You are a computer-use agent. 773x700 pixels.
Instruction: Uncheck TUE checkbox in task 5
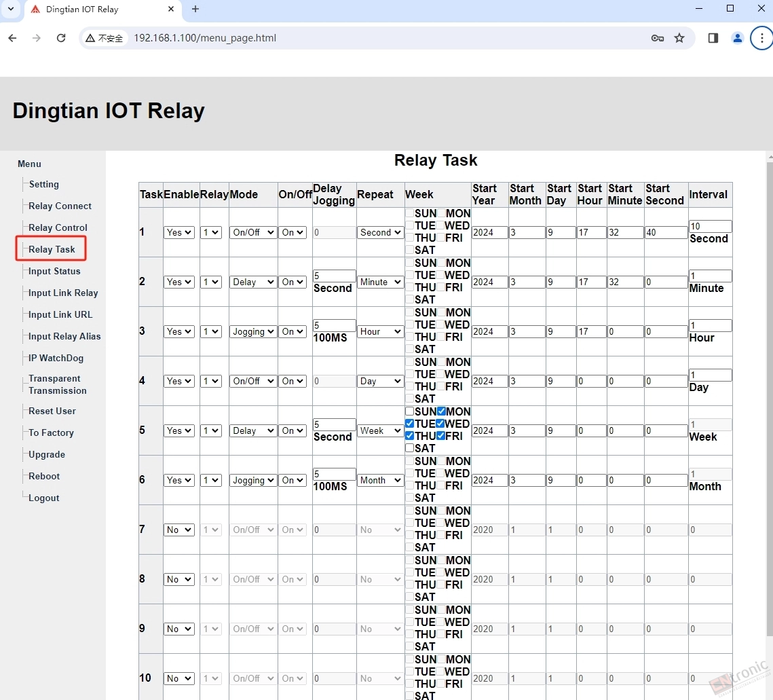point(410,423)
